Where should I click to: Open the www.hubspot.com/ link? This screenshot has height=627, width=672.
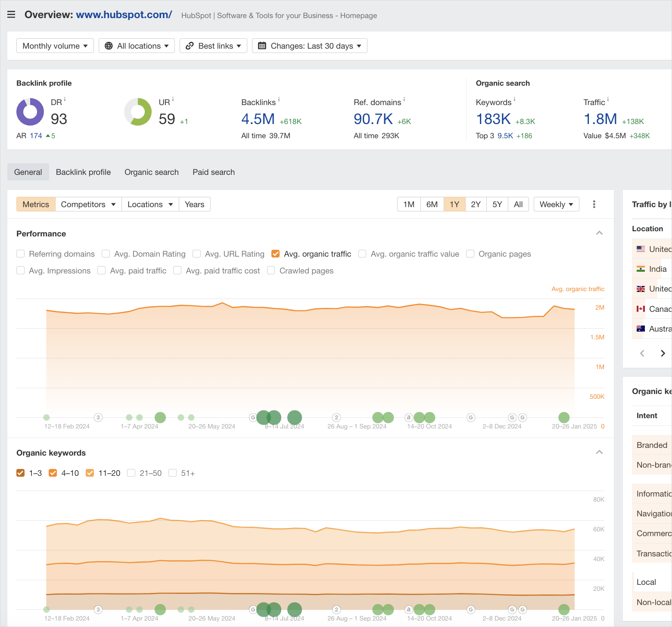coord(124,15)
